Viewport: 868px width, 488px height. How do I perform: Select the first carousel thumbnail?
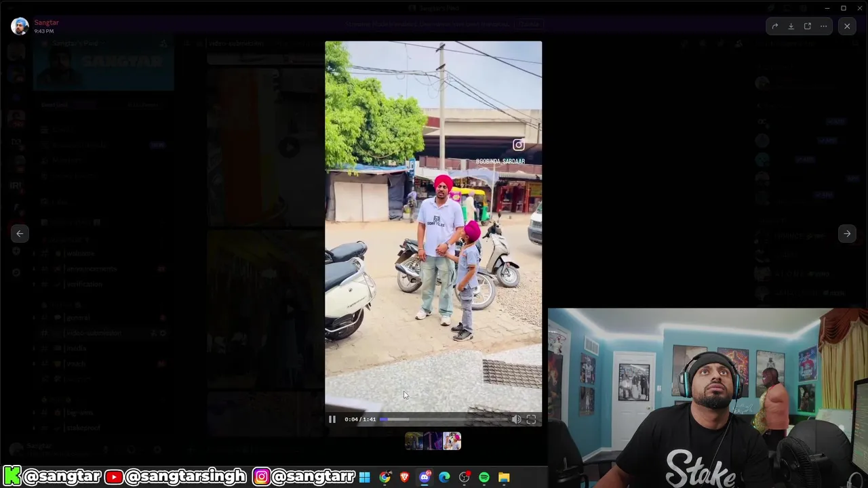tap(414, 441)
